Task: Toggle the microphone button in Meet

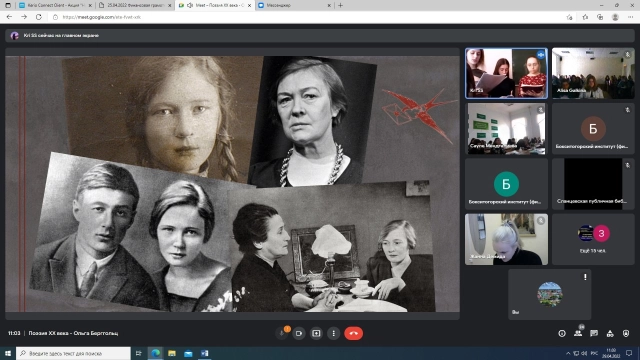Action: 282,333
